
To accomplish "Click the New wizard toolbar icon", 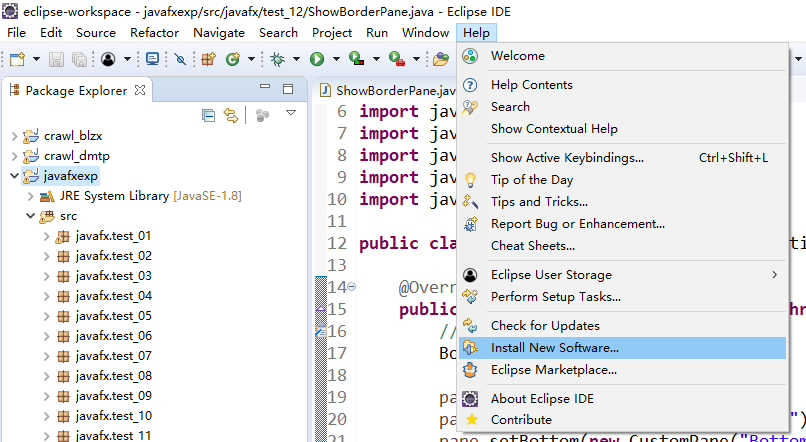I will 17,59.
